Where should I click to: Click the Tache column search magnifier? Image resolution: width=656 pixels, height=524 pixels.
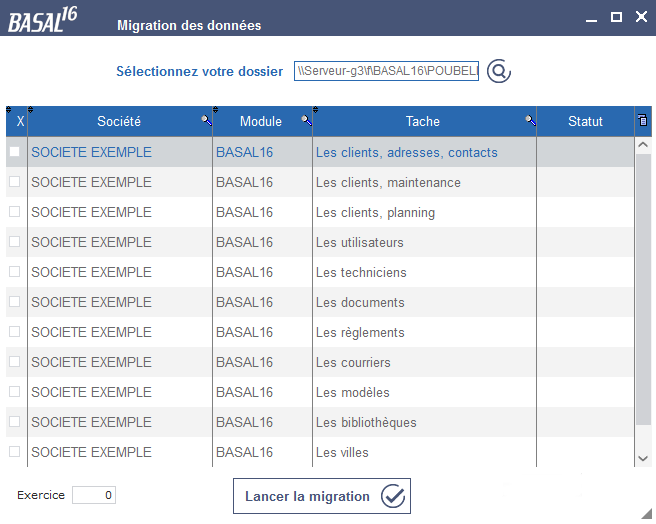tap(530, 121)
